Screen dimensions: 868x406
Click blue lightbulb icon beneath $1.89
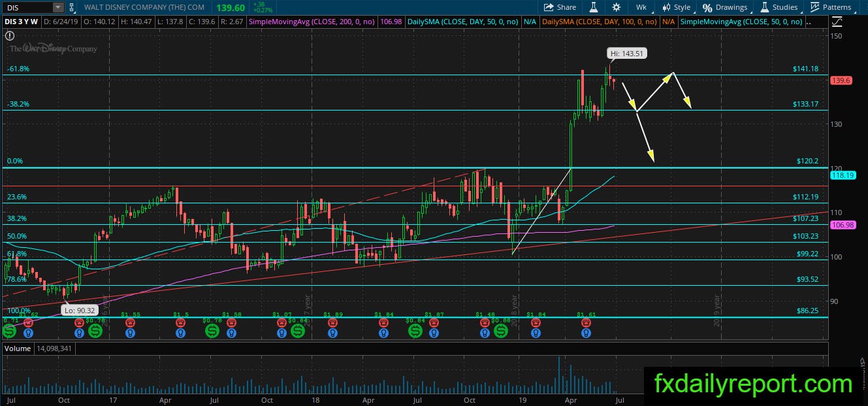point(332,333)
